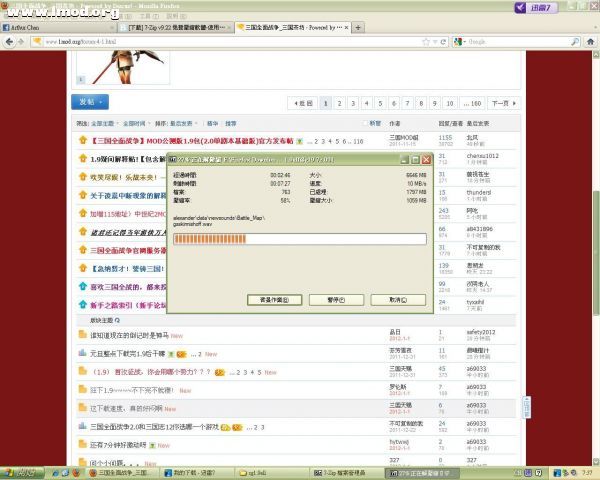Click the Windows Start button

tap(22, 472)
